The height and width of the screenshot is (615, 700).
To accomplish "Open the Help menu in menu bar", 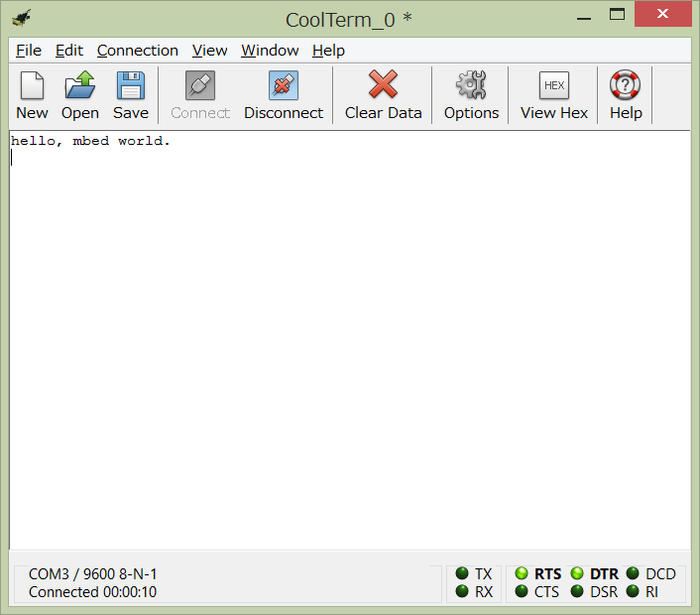I will point(328,51).
